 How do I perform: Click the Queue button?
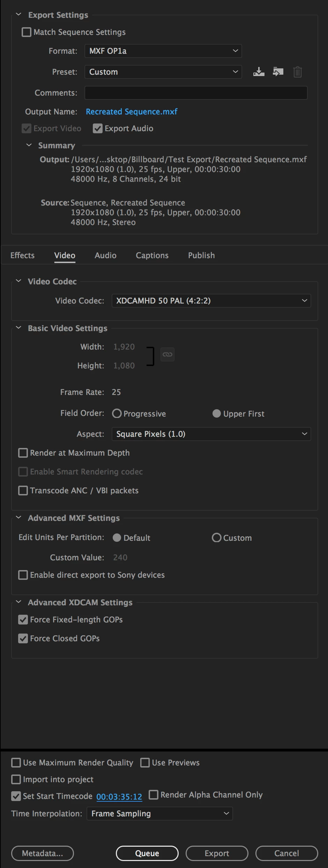tap(147, 853)
